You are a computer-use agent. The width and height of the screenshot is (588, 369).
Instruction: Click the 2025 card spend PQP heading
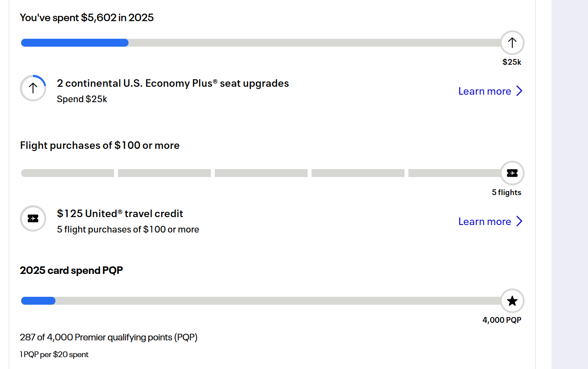tap(71, 270)
